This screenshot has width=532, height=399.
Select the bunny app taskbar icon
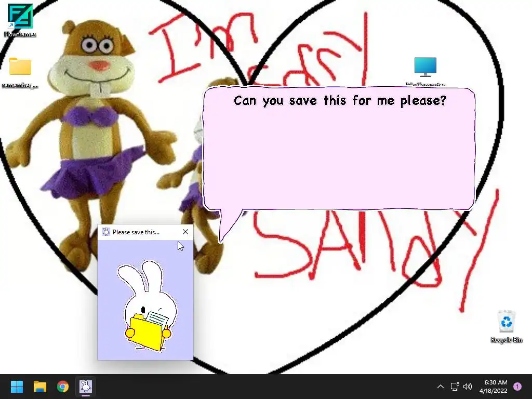pos(86,387)
